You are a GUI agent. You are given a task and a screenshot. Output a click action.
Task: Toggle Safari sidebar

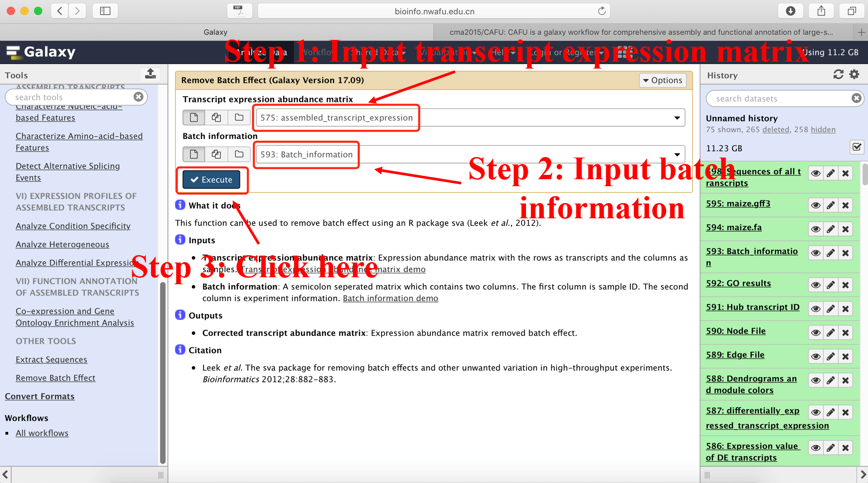(x=105, y=11)
